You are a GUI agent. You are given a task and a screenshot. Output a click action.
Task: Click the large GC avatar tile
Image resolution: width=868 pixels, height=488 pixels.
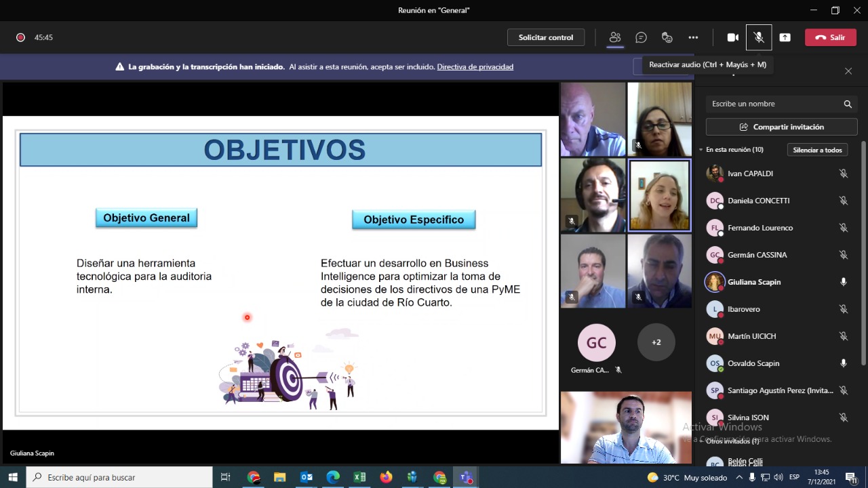point(596,342)
